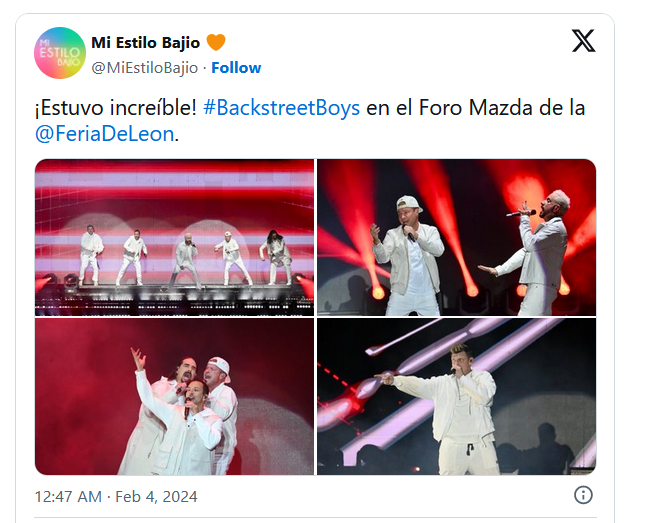Open the X logo link
The height and width of the screenshot is (523, 670).
point(583,41)
